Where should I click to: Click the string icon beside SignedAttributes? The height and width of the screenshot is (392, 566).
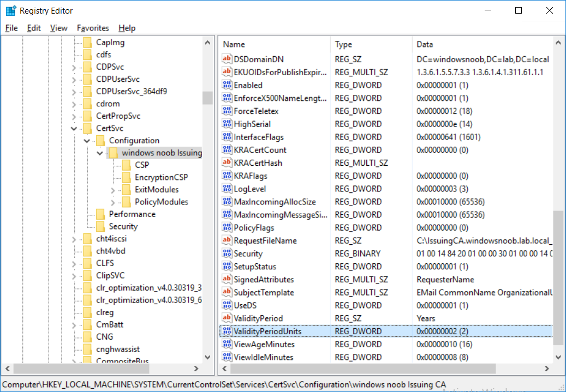tap(227, 279)
